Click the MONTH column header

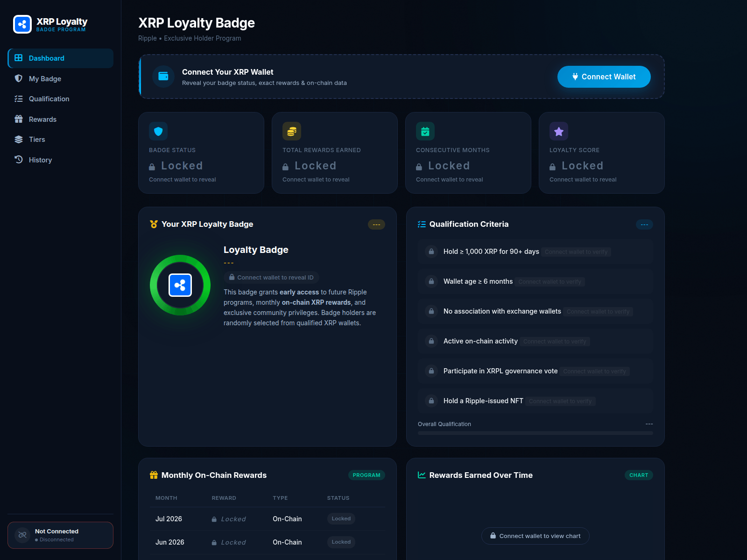tap(166, 498)
